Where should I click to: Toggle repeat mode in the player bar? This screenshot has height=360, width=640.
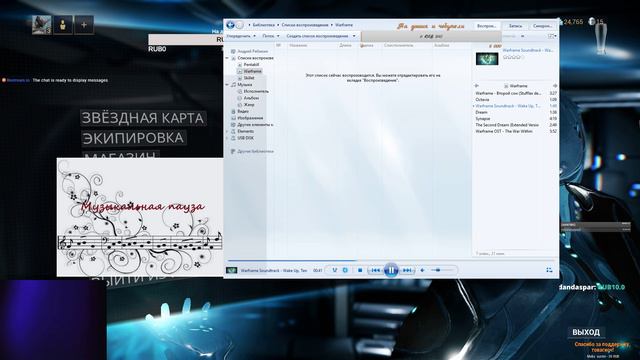345,270
